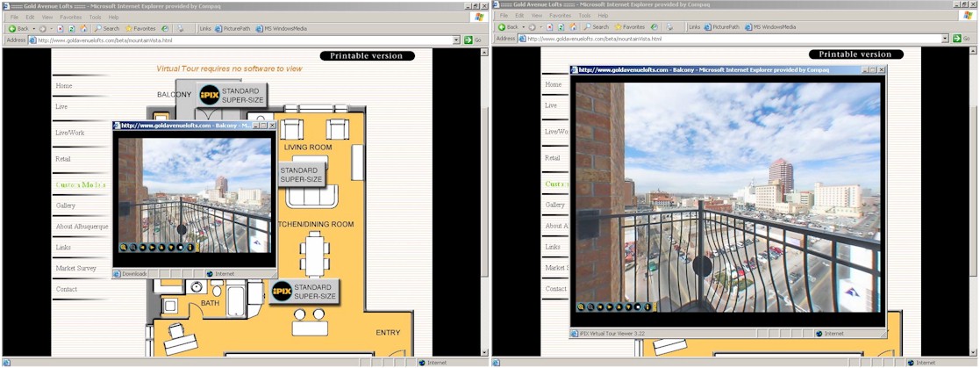Click IPIX logo beside Balcony label
This screenshot has width=980, height=368.
coord(209,96)
